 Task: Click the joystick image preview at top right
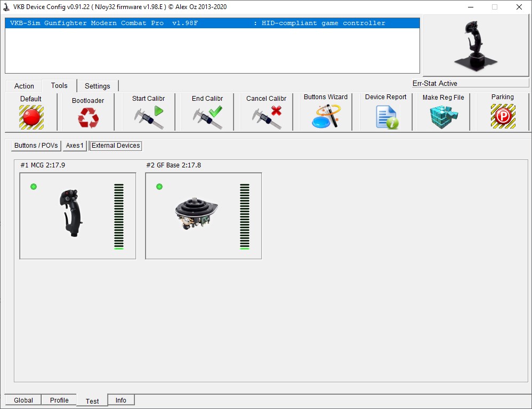pos(475,45)
